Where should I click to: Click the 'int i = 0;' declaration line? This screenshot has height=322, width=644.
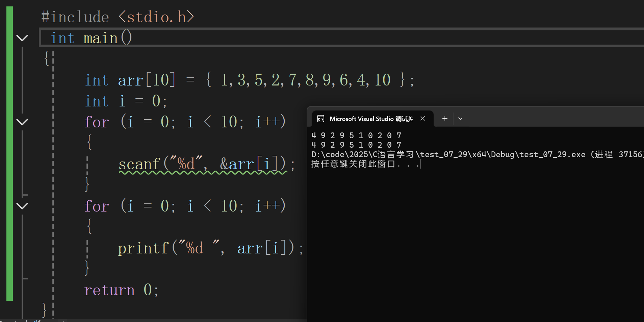point(125,101)
